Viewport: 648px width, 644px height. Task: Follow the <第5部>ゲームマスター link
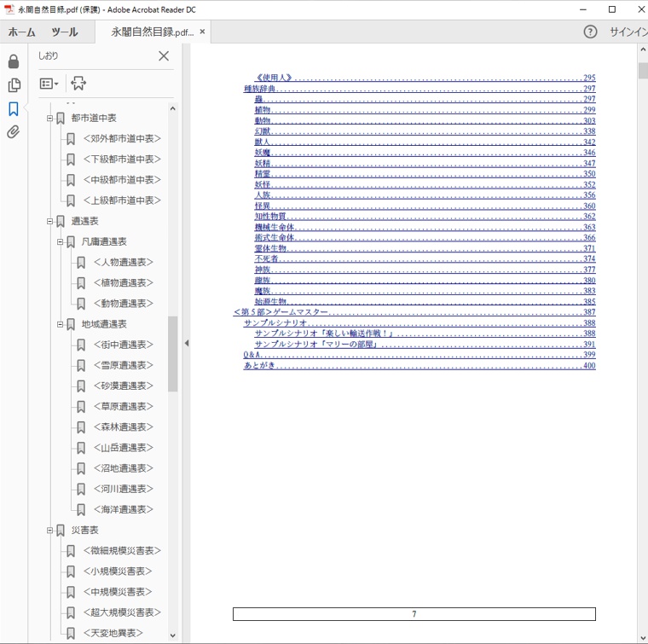tap(414, 312)
